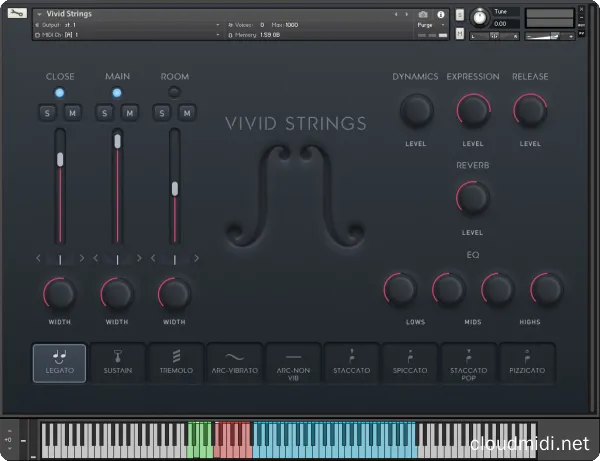The width and height of the screenshot is (600, 461).
Task: Solo the Close mic channel
Action: click(47, 113)
